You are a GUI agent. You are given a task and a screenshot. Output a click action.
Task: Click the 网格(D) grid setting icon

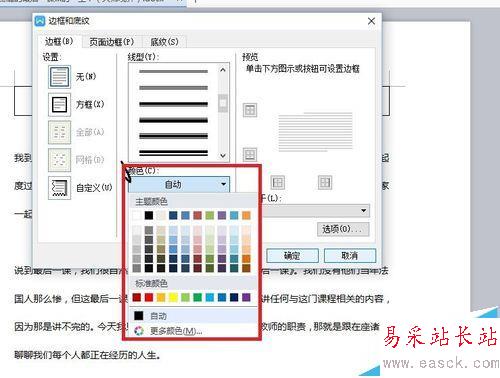coord(59,160)
